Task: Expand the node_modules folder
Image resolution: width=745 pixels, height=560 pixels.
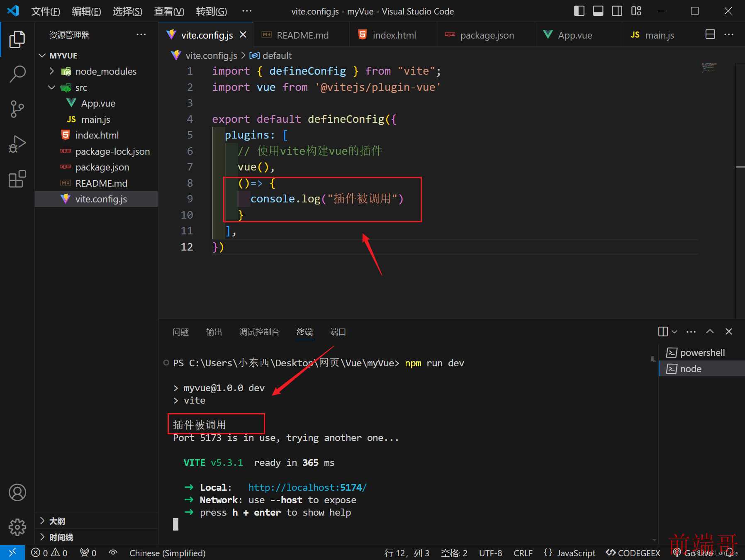Action: pos(96,71)
